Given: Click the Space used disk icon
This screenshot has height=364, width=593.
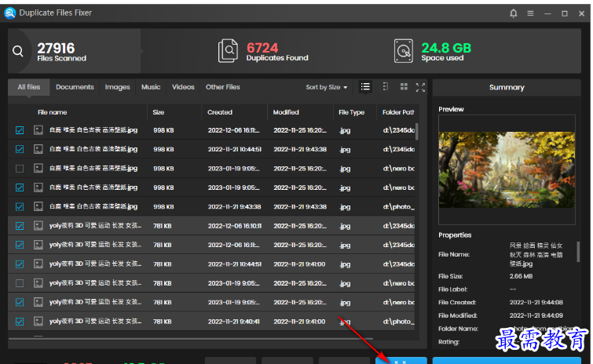Looking at the screenshot, I should pos(404,50).
